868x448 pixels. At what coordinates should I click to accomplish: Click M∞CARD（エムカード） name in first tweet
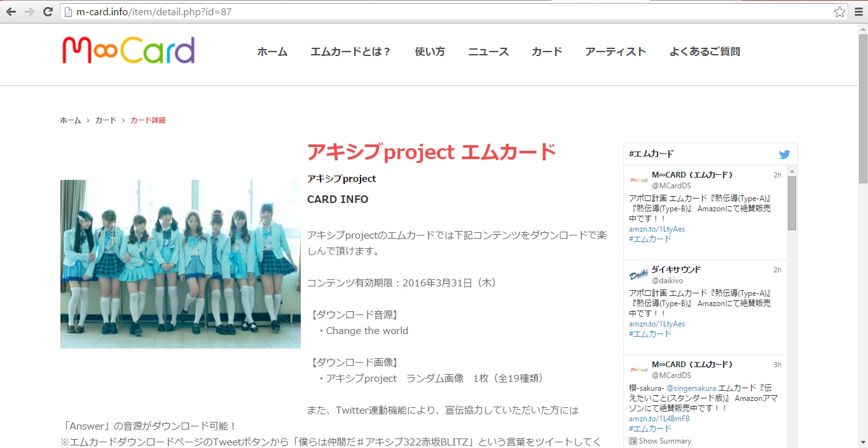(692, 175)
